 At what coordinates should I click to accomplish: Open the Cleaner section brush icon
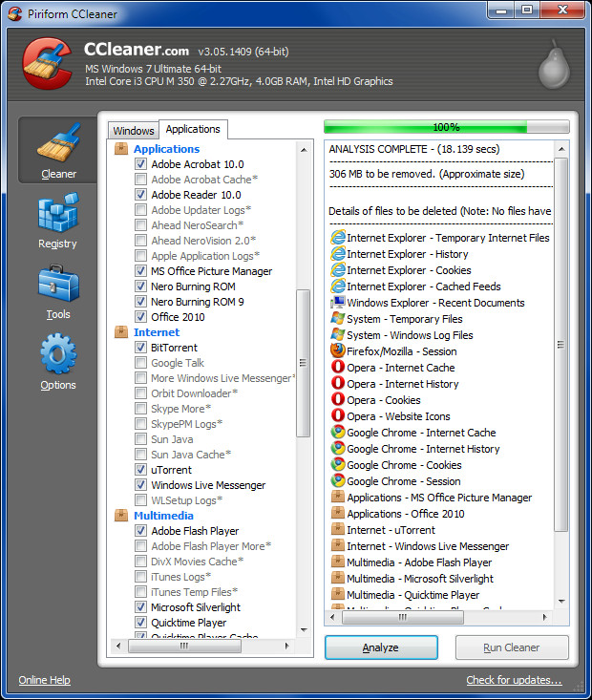point(58,142)
